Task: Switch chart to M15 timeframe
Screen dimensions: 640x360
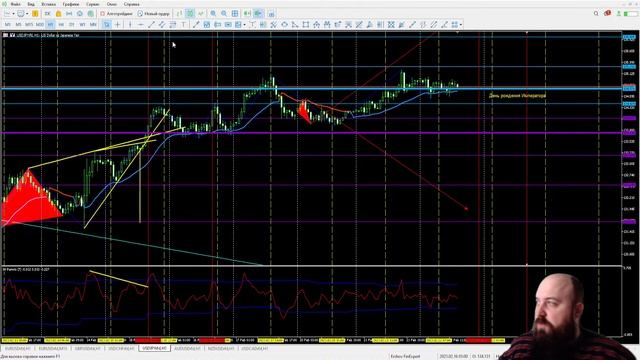Action: tap(29, 25)
